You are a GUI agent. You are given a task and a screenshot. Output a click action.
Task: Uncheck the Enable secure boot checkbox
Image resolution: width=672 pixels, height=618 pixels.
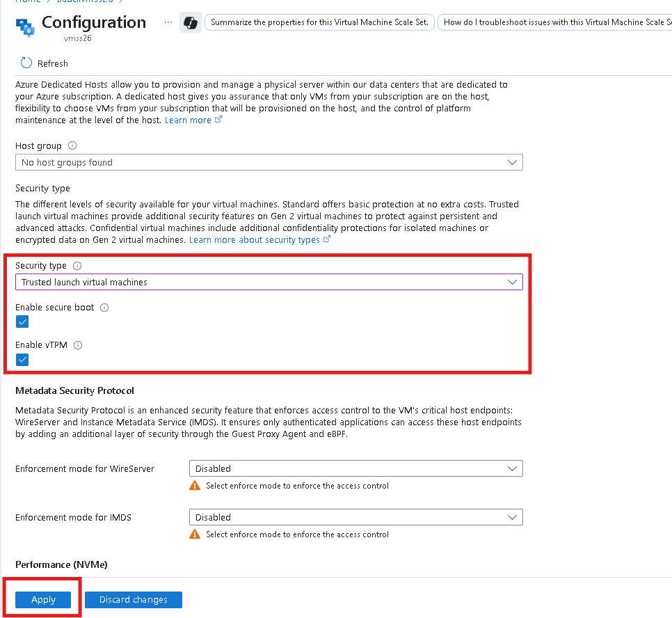coord(22,322)
